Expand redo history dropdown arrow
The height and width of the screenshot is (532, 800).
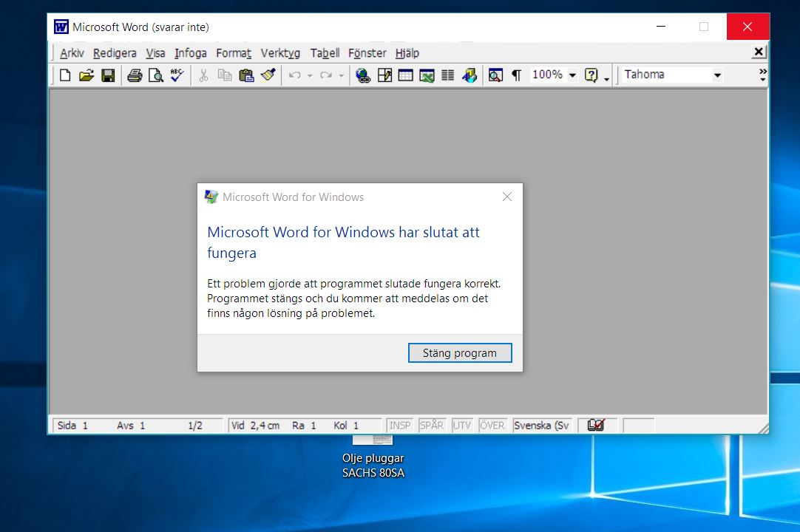click(342, 75)
